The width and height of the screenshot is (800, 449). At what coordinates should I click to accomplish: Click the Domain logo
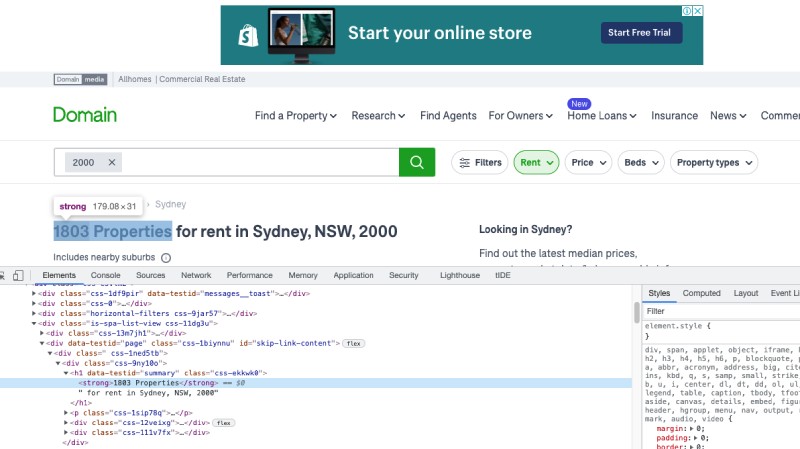tap(85, 115)
